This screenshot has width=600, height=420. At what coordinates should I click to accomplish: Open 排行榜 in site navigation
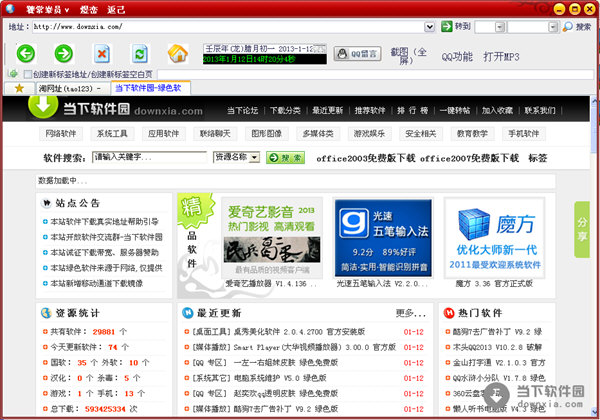412,111
